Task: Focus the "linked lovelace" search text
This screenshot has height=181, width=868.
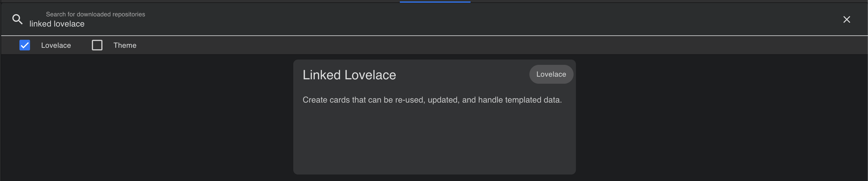Action: pyautogui.click(x=57, y=24)
